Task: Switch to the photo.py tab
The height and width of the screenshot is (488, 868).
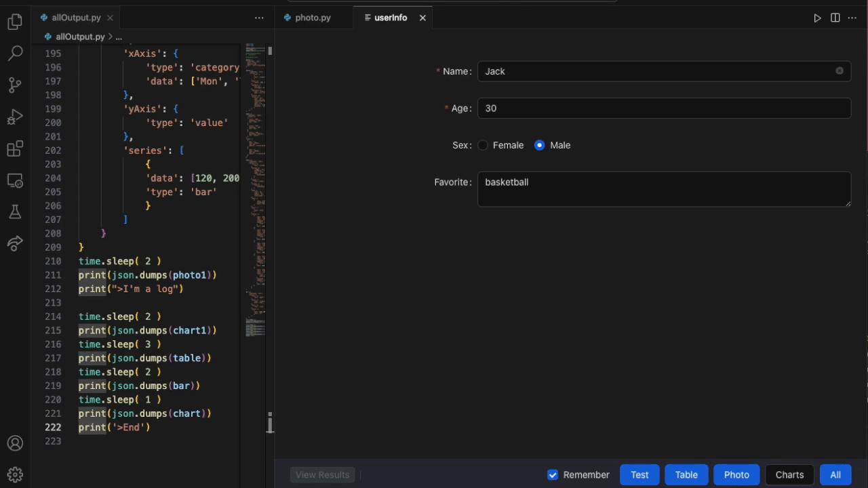Action: [313, 18]
